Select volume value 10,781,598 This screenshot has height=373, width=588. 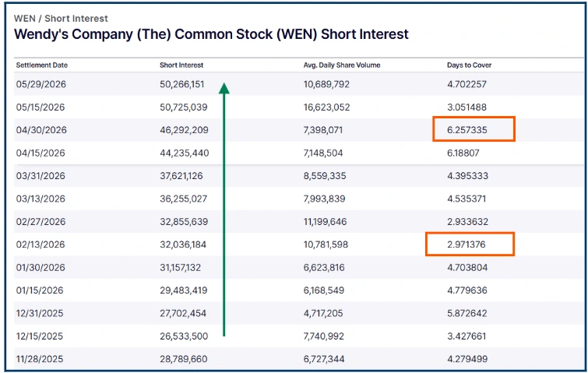point(326,245)
